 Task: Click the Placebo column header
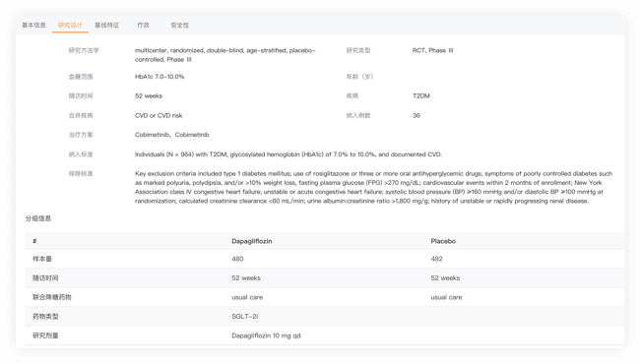pyautogui.click(x=443, y=241)
